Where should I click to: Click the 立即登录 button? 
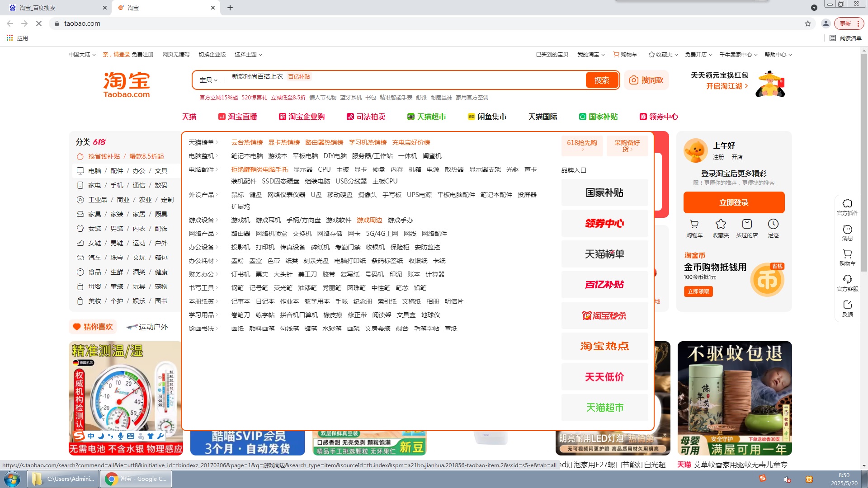pyautogui.click(x=734, y=202)
